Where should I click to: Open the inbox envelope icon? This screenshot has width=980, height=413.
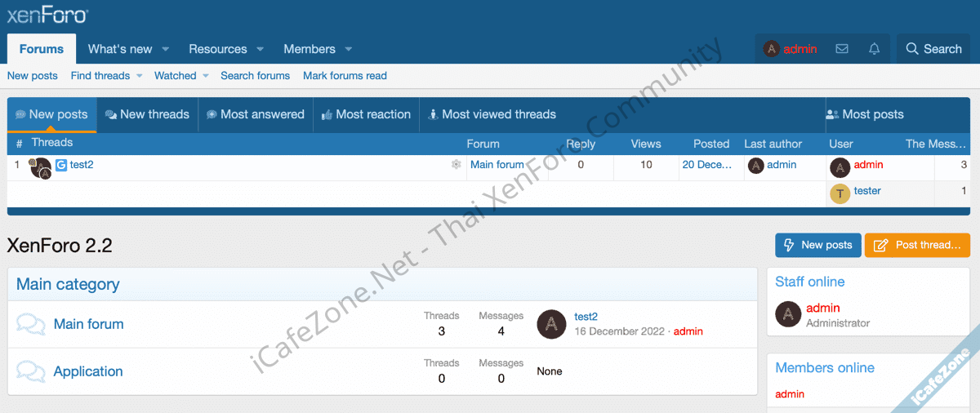coord(842,49)
